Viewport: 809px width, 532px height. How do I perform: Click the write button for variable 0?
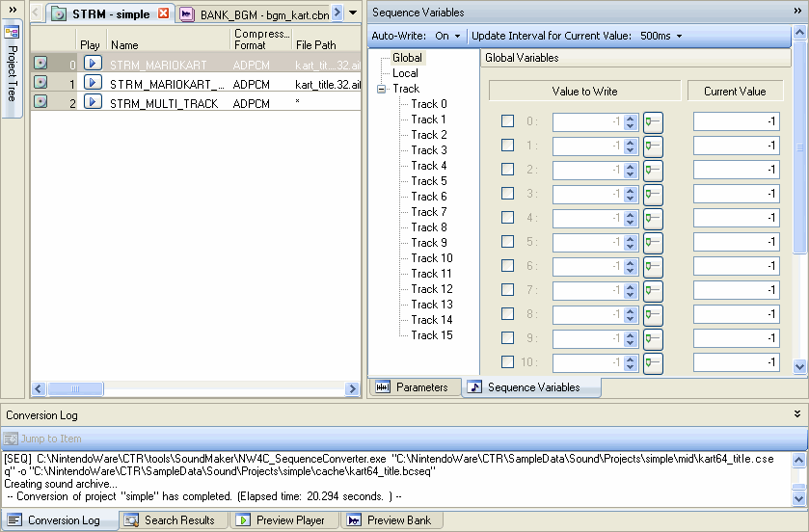[653, 121]
